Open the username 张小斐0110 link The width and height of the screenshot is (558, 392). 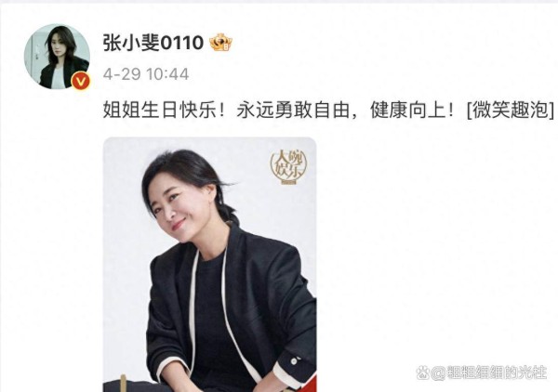click(x=153, y=43)
